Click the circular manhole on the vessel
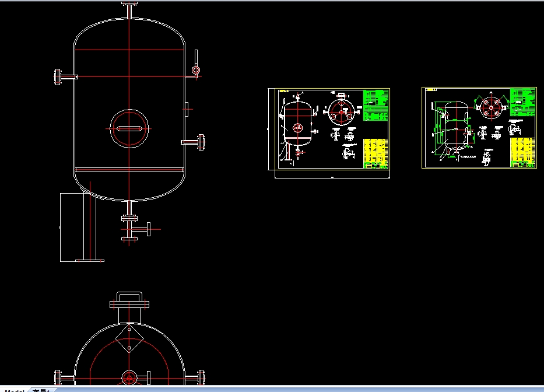The height and width of the screenshot is (392, 544). (x=129, y=129)
